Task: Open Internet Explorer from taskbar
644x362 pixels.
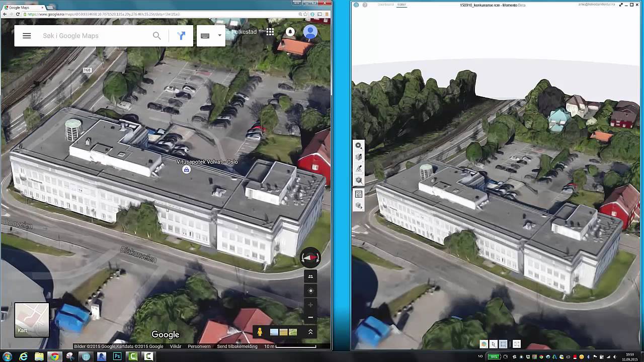Action: 23,356
